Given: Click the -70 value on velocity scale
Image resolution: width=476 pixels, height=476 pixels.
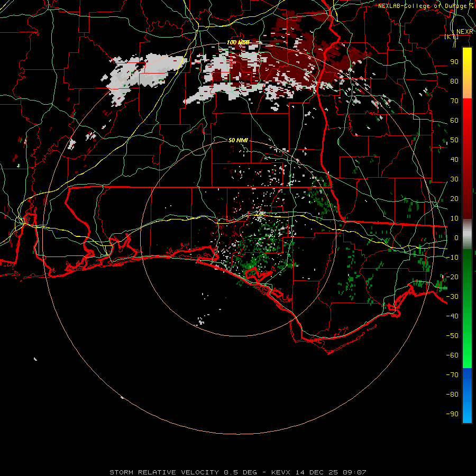Looking at the screenshot, I should click(452, 375).
